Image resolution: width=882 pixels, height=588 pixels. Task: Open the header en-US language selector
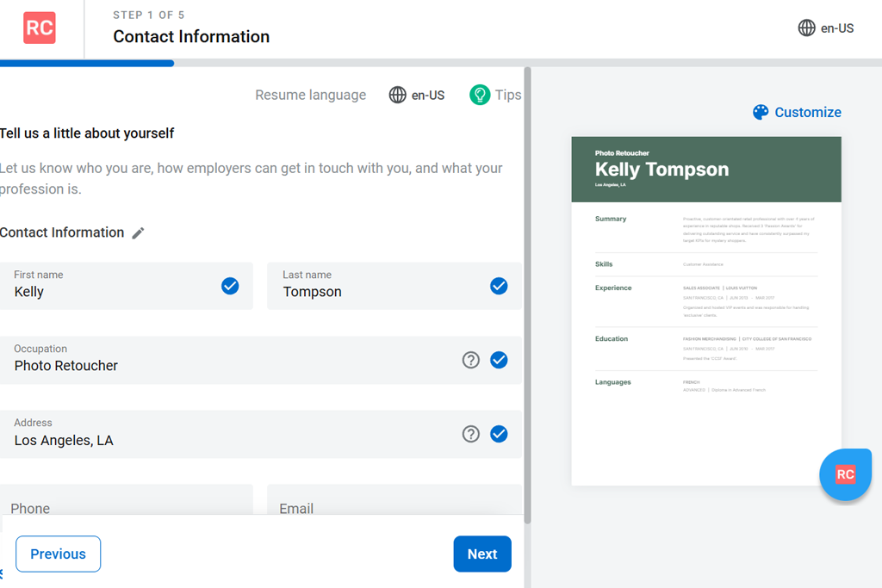pyautogui.click(x=826, y=28)
